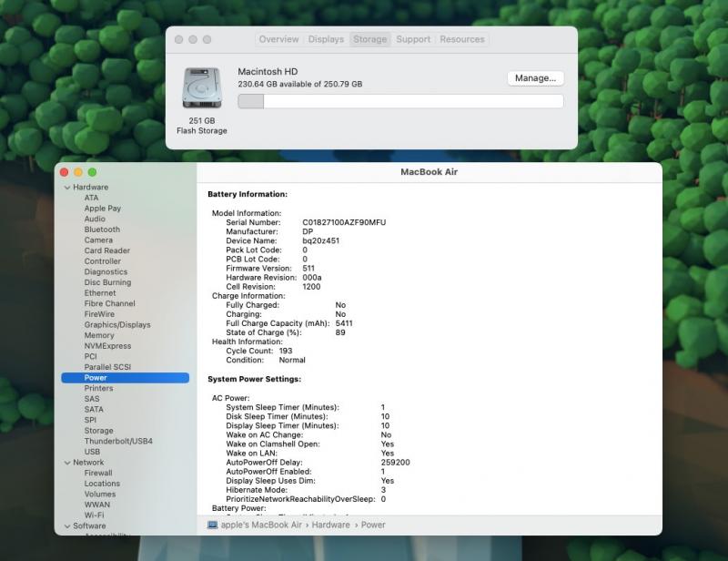Screen dimensions: 728x561
Task: Select the Support tab
Action: point(413,39)
